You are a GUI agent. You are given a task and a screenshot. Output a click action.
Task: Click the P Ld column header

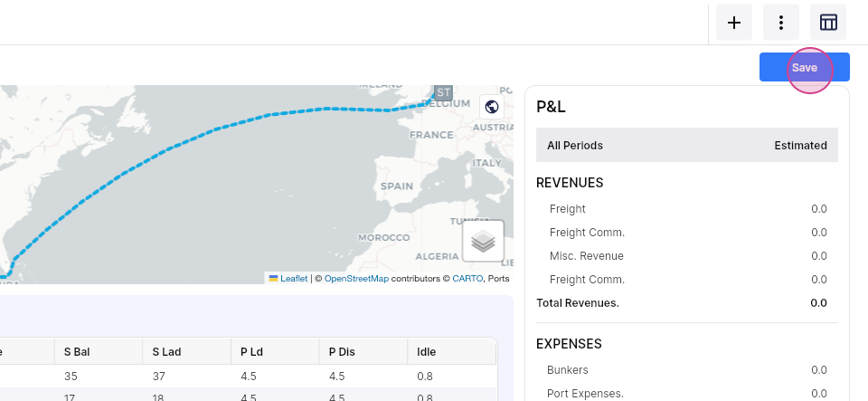pyautogui.click(x=275, y=352)
